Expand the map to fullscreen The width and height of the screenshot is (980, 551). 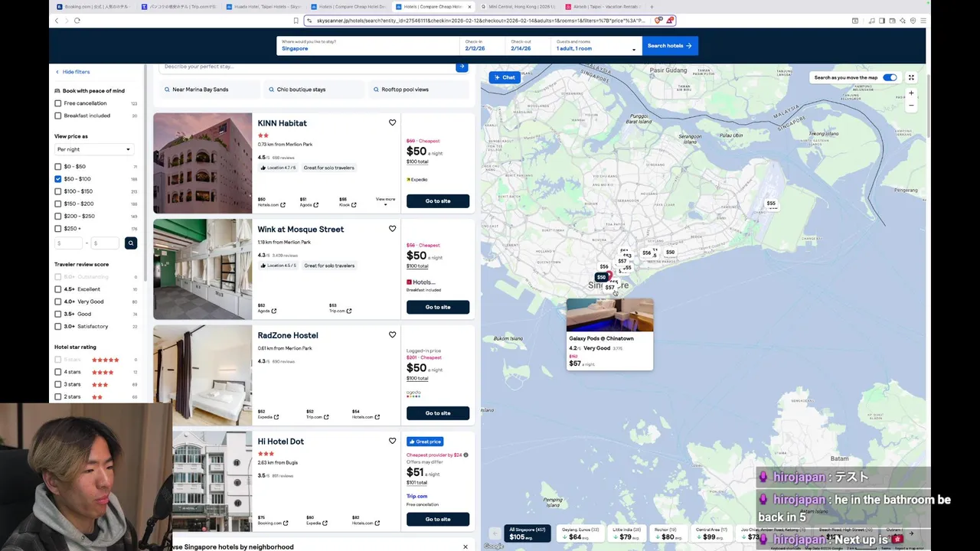click(x=911, y=77)
